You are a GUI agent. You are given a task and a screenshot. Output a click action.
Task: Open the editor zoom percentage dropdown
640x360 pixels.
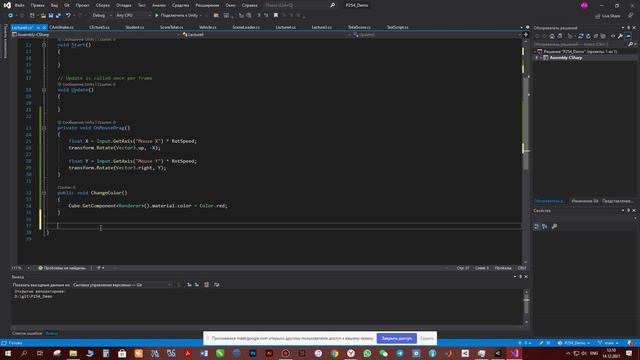[21, 268]
